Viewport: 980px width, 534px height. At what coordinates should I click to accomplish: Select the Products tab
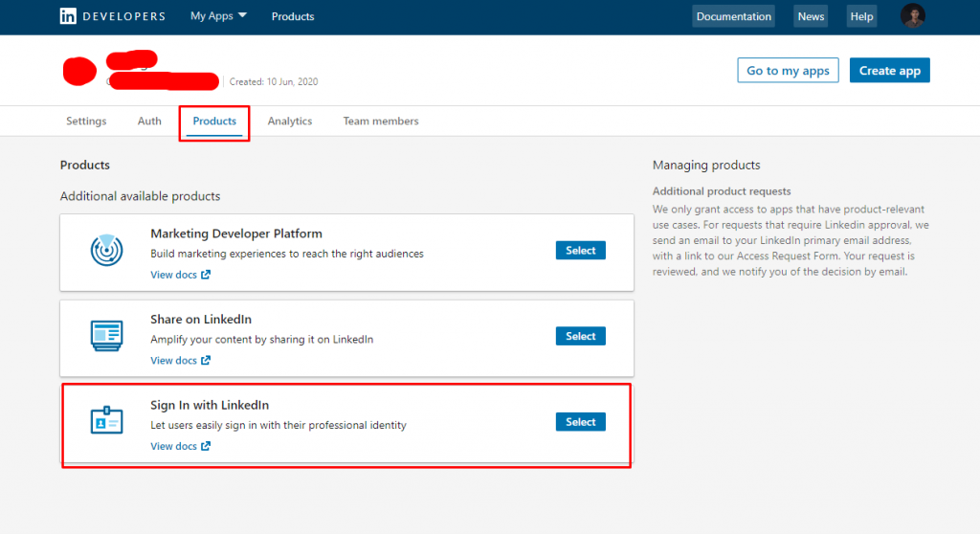[214, 121]
